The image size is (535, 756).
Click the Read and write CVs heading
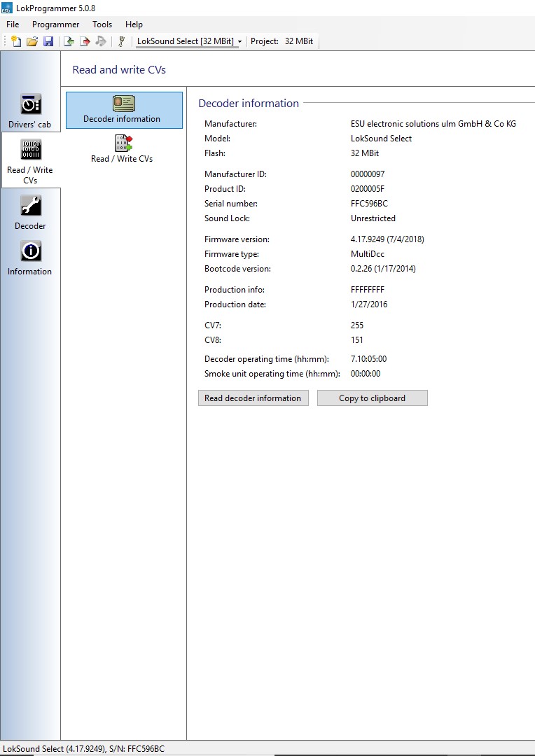(119, 69)
